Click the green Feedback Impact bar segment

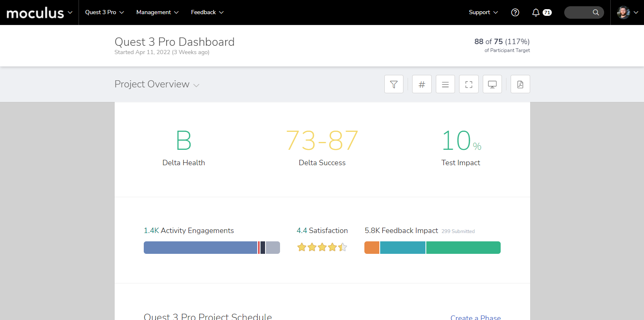tap(463, 248)
